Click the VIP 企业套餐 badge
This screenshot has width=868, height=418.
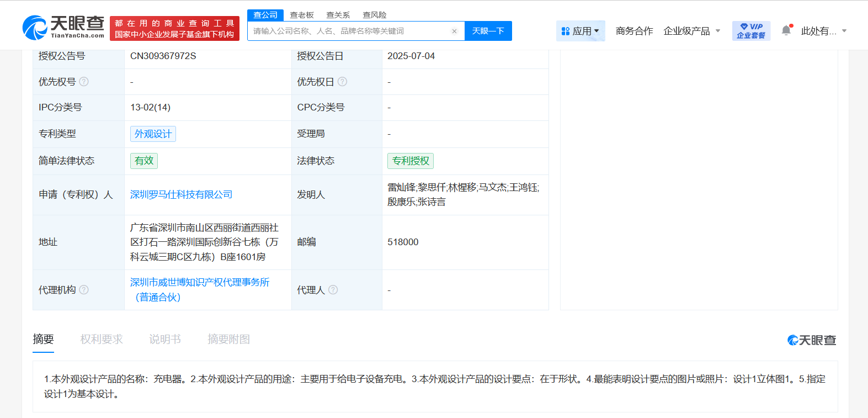(751, 31)
